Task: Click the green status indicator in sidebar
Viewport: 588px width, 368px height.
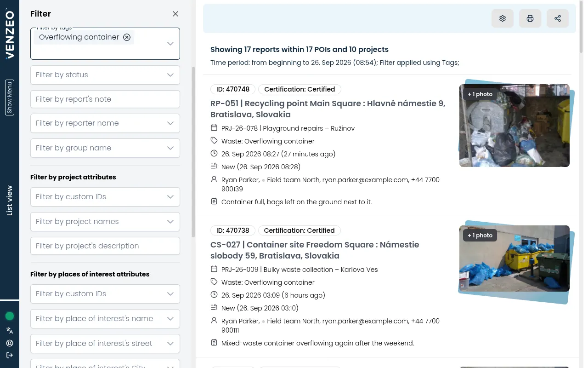Action: click(10, 316)
